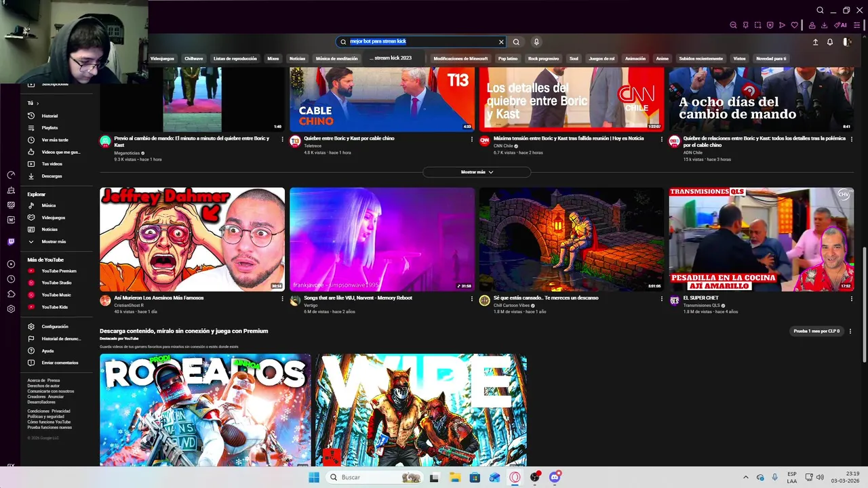The image size is (868, 488).
Task: Open Ayuda help page
Action: (47, 351)
